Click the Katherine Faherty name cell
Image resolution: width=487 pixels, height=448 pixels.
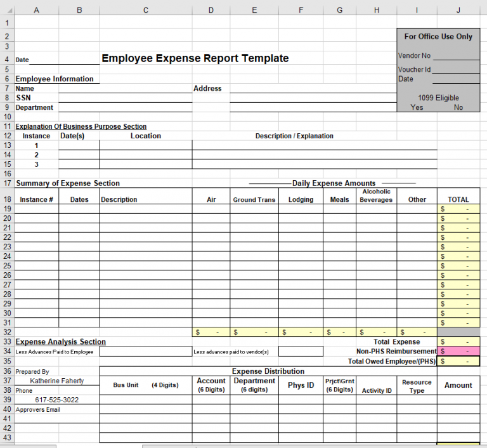(x=57, y=381)
